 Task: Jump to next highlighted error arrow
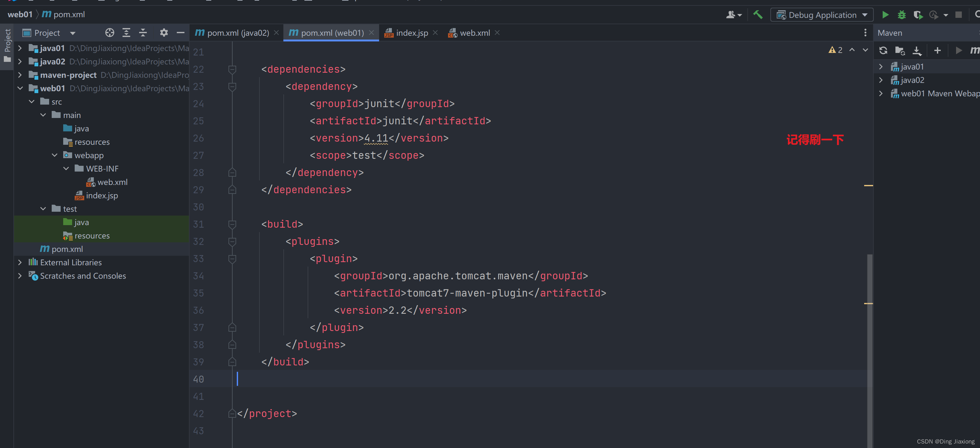865,50
